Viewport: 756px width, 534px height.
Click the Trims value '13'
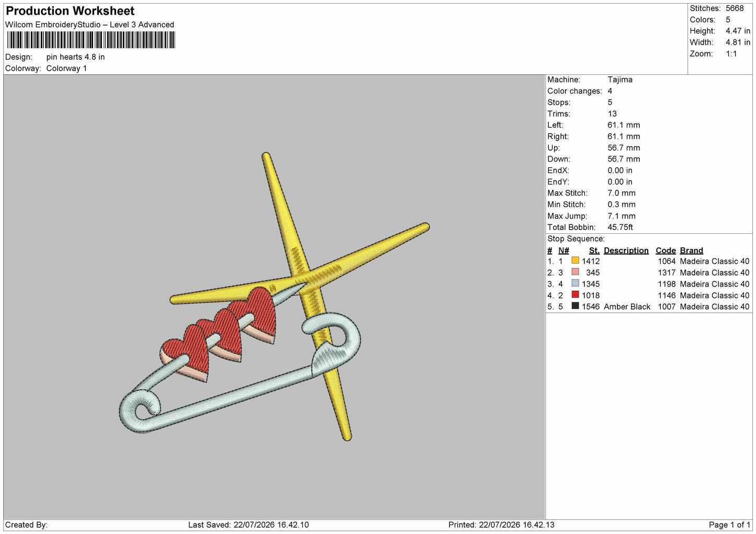pos(612,113)
